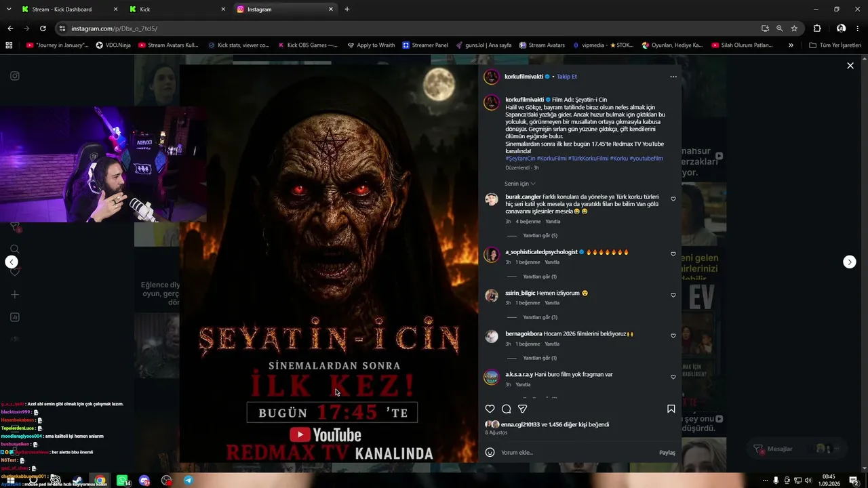Click the Instagram logo in the sidebar
Image resolution: width=868 pixels, height=488 pixels.
pyautogui.click(x=15, y=76)
